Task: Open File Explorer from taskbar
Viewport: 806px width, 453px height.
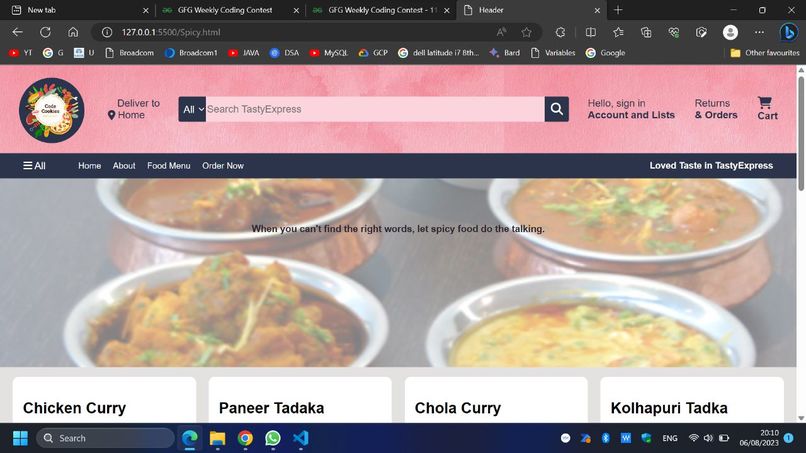Action: coord(217,438)
